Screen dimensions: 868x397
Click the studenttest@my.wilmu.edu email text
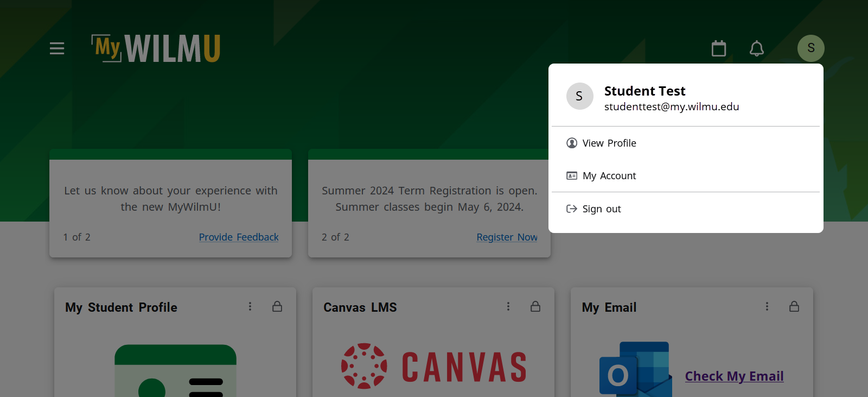click(x=672, y=106)
